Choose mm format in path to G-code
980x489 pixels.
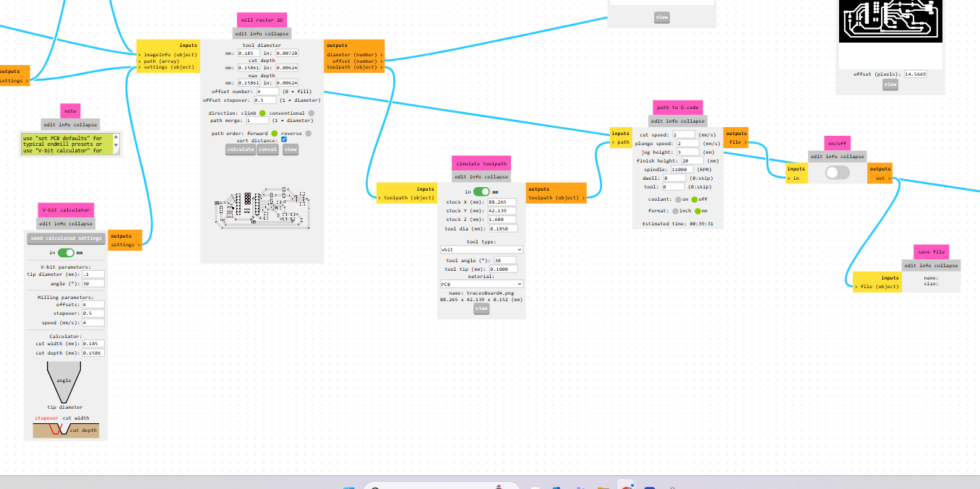pos(697,211)
